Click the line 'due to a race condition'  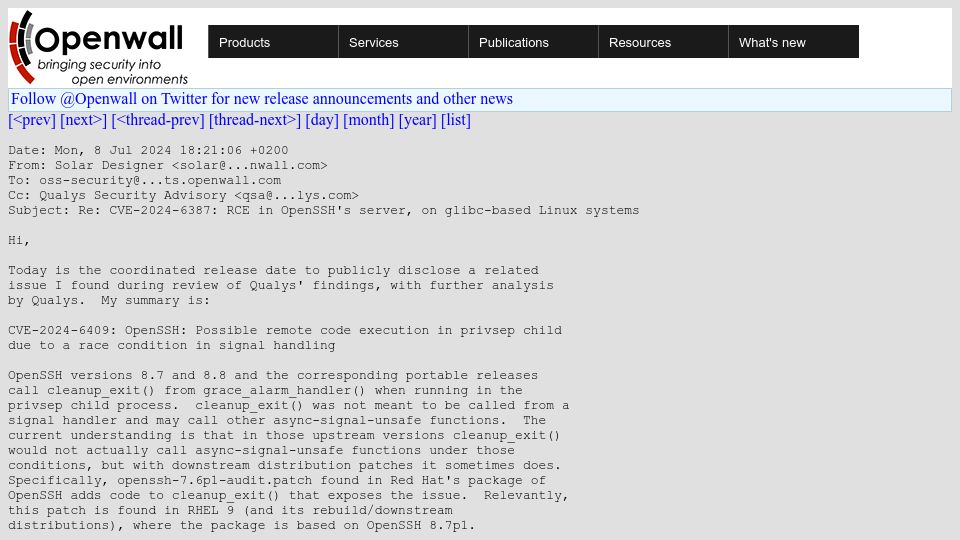[171, 345]
